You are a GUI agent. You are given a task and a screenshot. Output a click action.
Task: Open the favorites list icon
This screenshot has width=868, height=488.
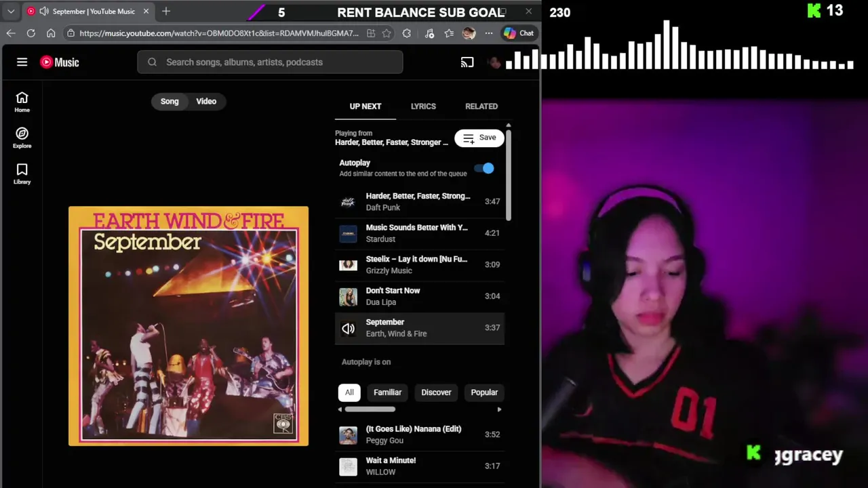(x=449, y=33)
